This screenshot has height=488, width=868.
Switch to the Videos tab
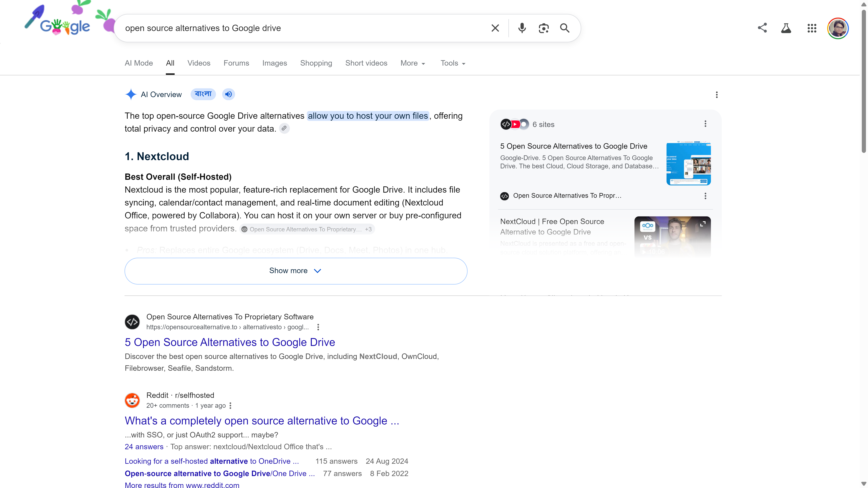[x=199, y=63]
